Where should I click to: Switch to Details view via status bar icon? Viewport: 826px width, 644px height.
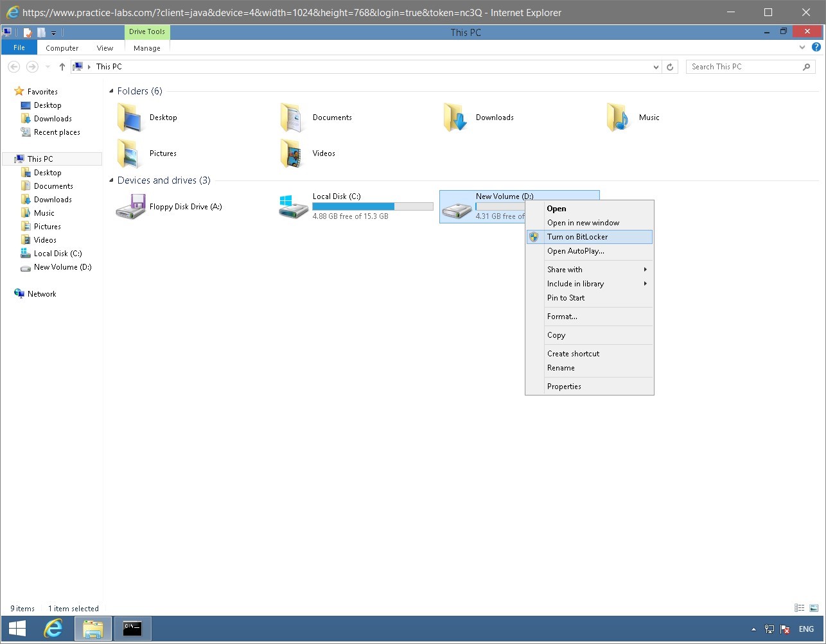point(798,607)
